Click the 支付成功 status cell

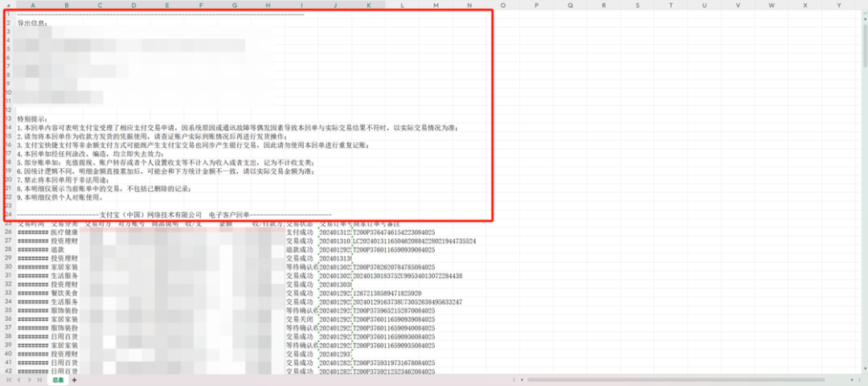[300, 232]
